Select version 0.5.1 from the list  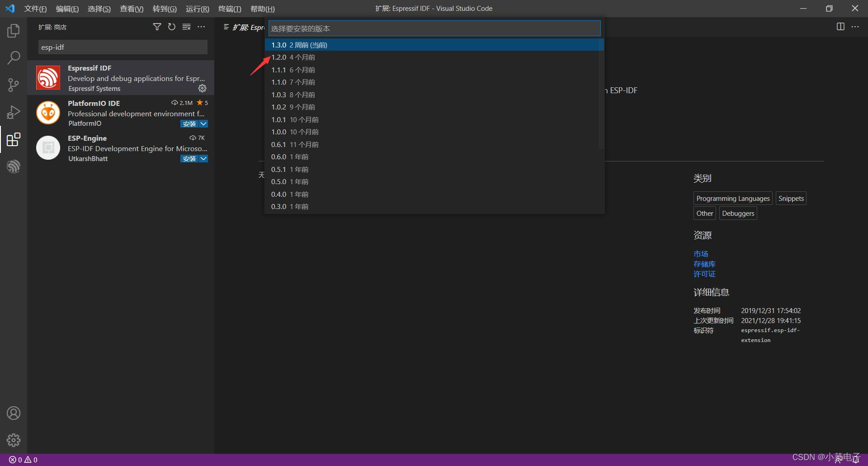[x=434, y=169]
